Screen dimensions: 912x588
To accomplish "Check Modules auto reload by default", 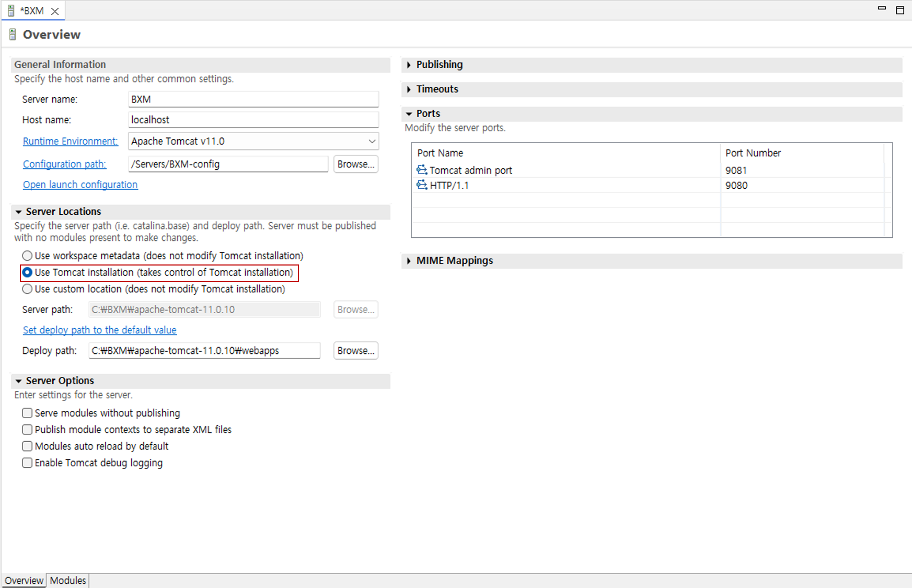I will tap(27, 446).
